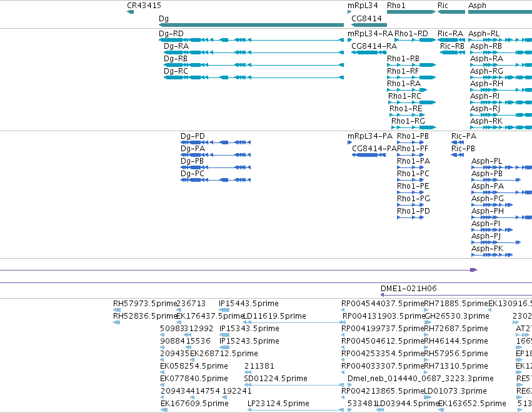The image size is (532, 413).
Task: Click the RH57973.5prime EST label
Action: (145, 304)
